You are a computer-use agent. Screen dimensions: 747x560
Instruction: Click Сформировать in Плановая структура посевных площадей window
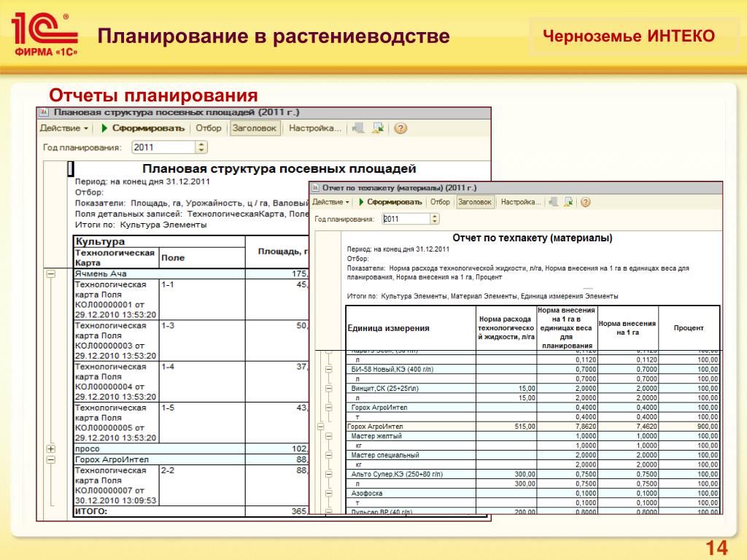tap(144, 128)
